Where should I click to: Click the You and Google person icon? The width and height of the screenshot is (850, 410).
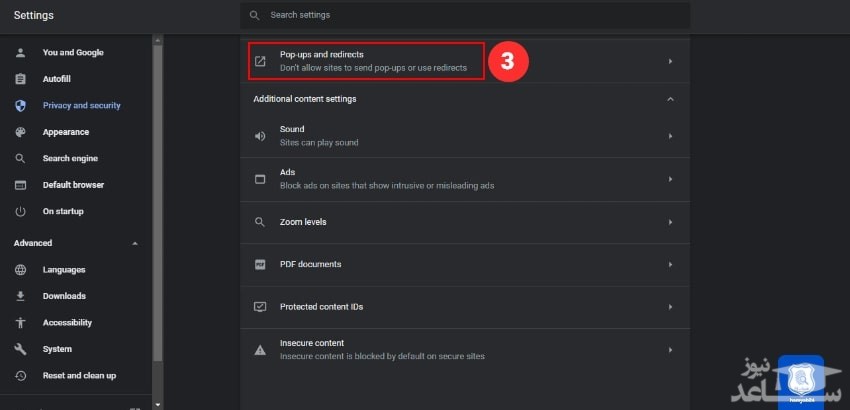(x=20, y=53)
